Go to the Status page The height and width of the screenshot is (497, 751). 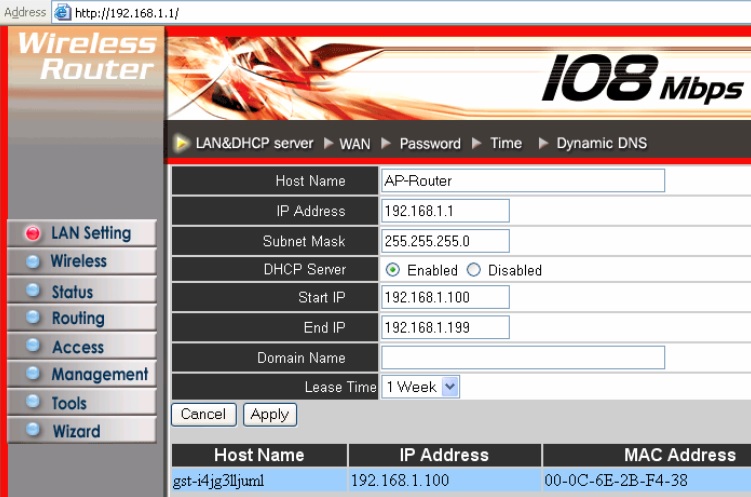82,290
